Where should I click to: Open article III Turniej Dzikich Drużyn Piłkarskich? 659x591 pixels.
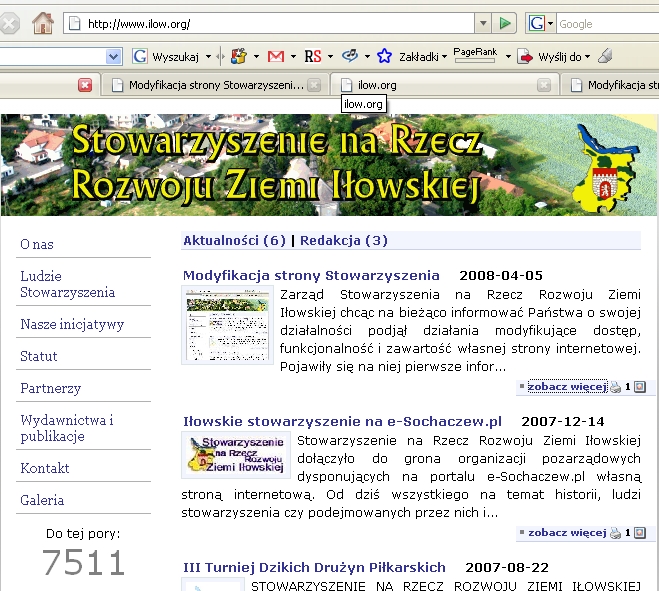click(x=314, y=567)
